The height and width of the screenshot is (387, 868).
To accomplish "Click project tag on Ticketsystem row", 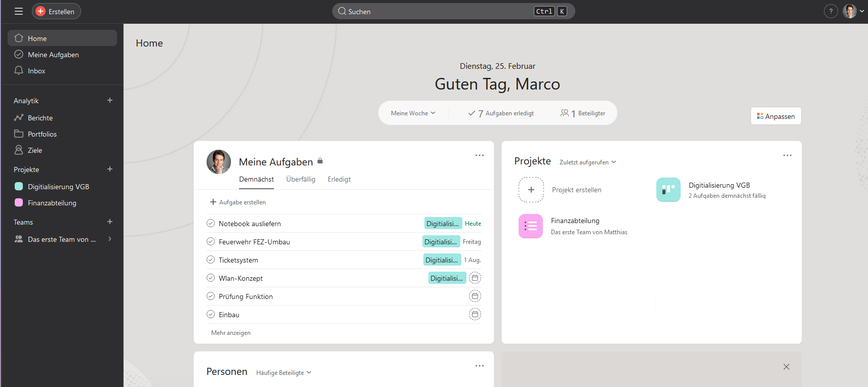I will tap(442, 260).
